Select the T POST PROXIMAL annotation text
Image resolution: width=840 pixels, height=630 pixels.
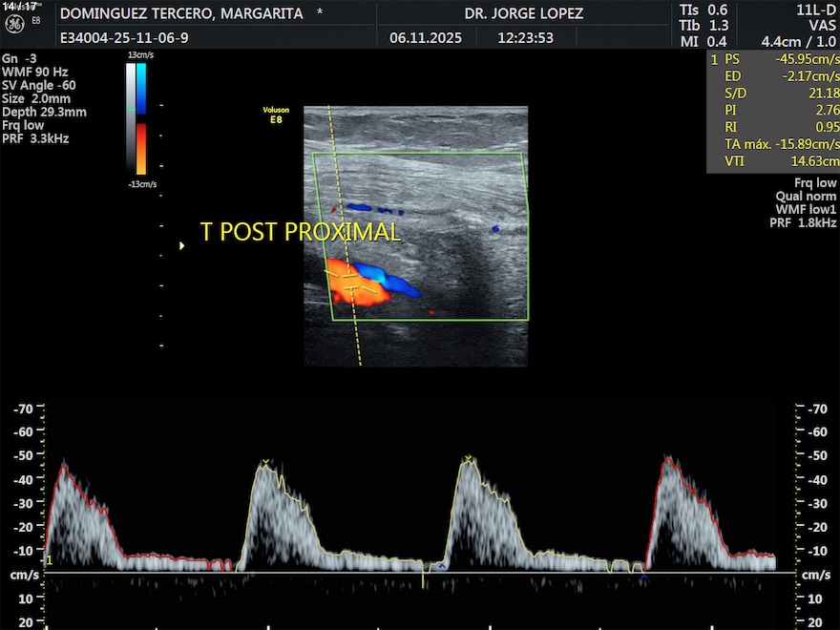click(300, 232)
